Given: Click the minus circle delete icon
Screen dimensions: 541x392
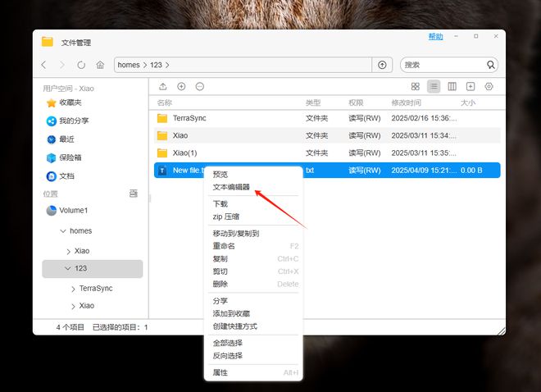Looking at the screenshot, I should point(200,87).
